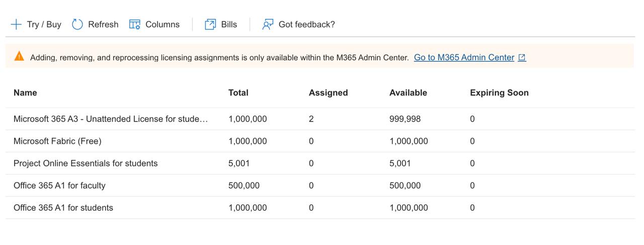
Task: Select Office 365 A1 for faculty
Action: (x=59, y=186)
